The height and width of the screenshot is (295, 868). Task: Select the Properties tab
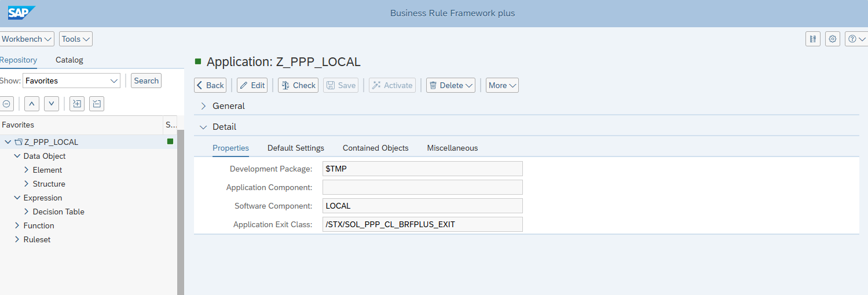pos(230,148)
